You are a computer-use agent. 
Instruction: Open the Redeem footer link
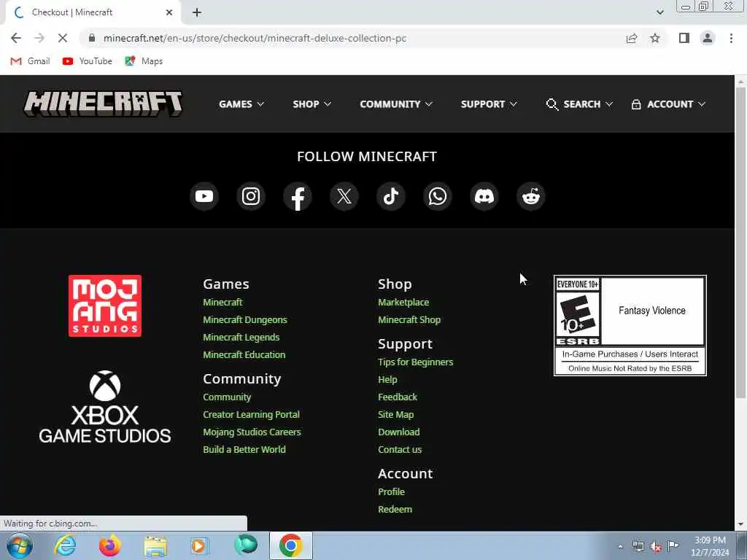point(395,510)
